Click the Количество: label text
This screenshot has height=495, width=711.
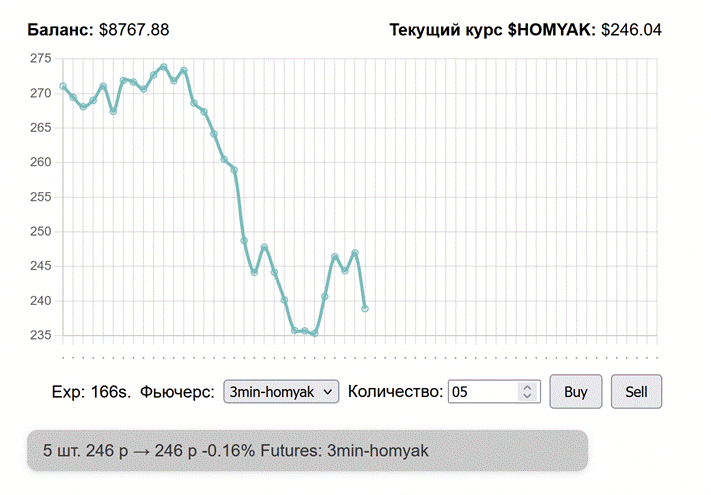coord(395,392)
